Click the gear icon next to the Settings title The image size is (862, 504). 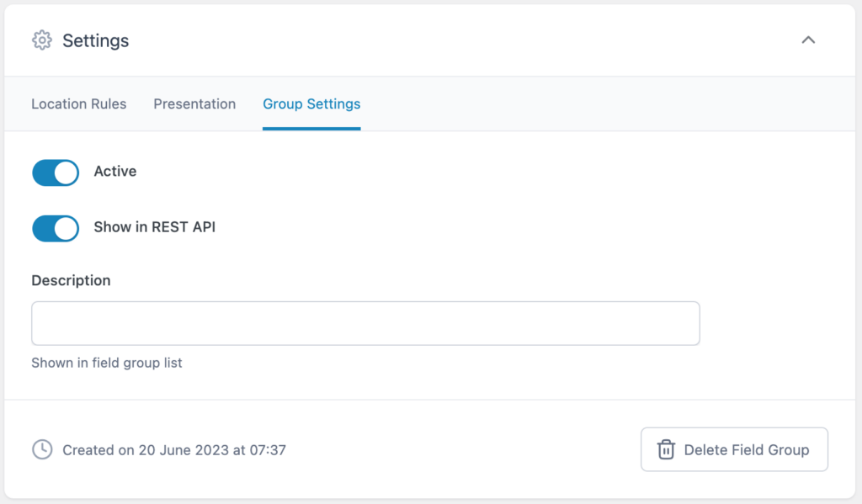pos(40,40)
